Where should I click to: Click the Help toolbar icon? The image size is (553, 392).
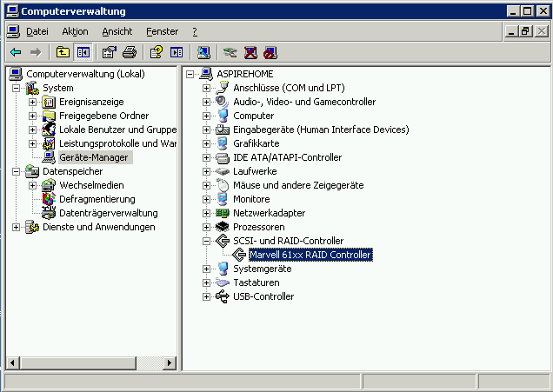pos(157,52)
